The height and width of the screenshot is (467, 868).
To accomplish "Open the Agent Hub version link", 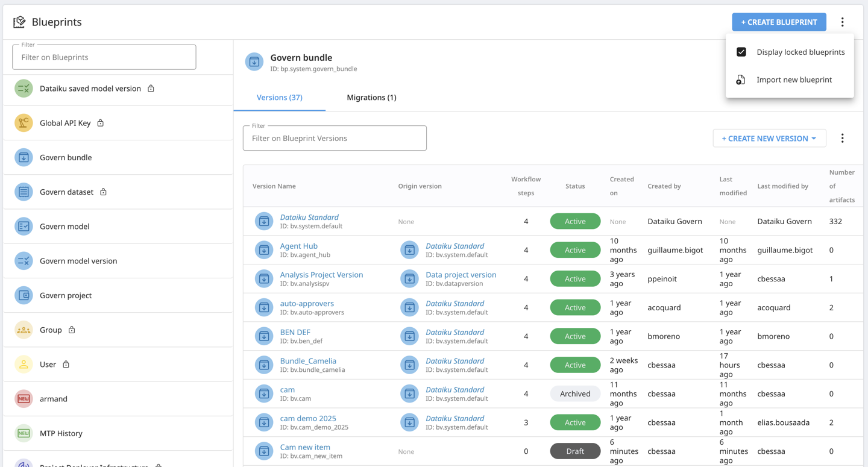I will tap(298, 246).
